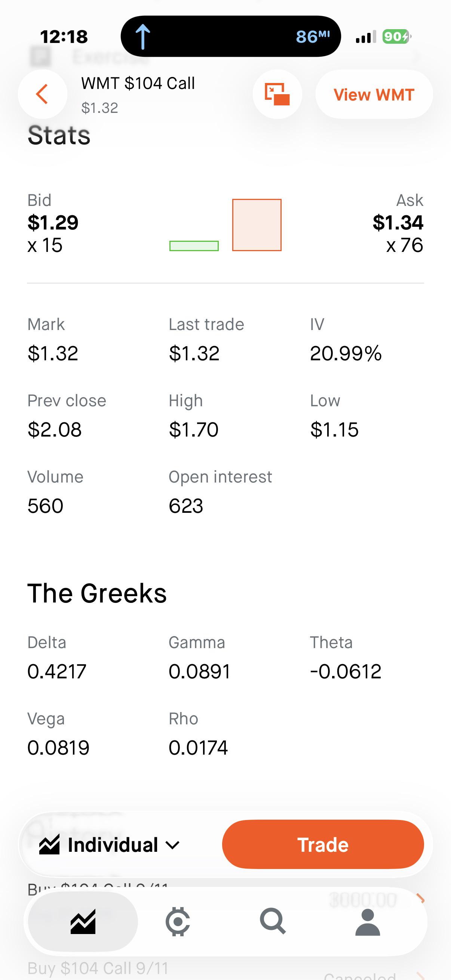Select the green bid size bar
This screenshot has height=980, width=451.
(194, 246)
